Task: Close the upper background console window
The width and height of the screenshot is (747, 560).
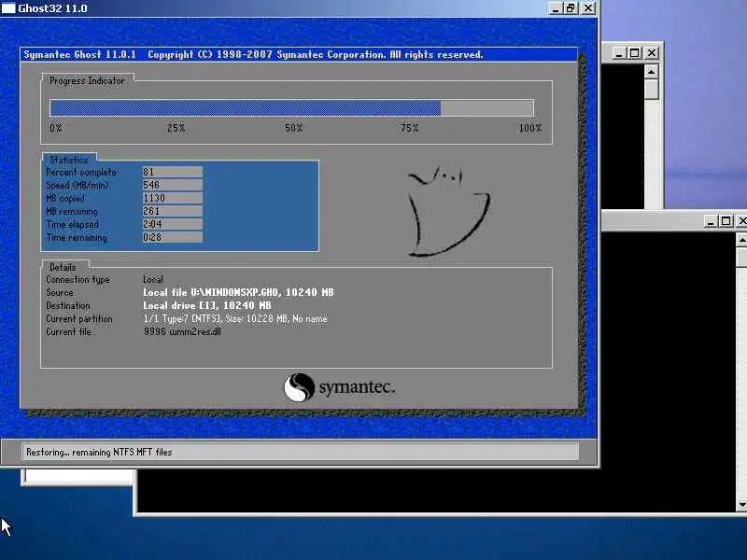Action: click(652, 53)
